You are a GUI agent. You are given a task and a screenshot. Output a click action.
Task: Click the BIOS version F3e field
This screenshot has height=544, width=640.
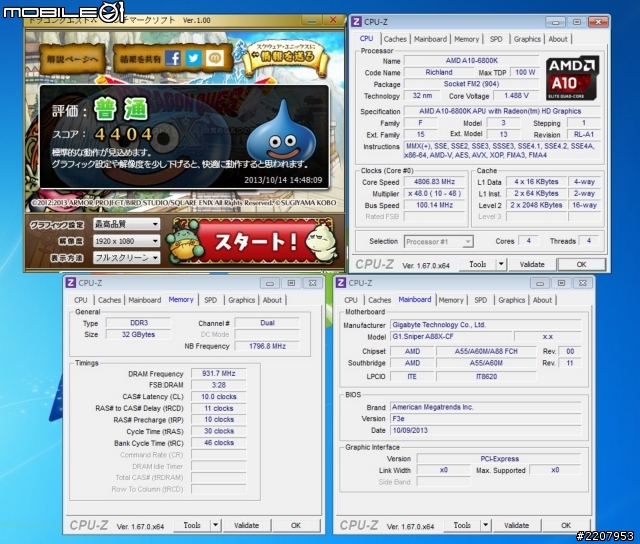[486, 419]
